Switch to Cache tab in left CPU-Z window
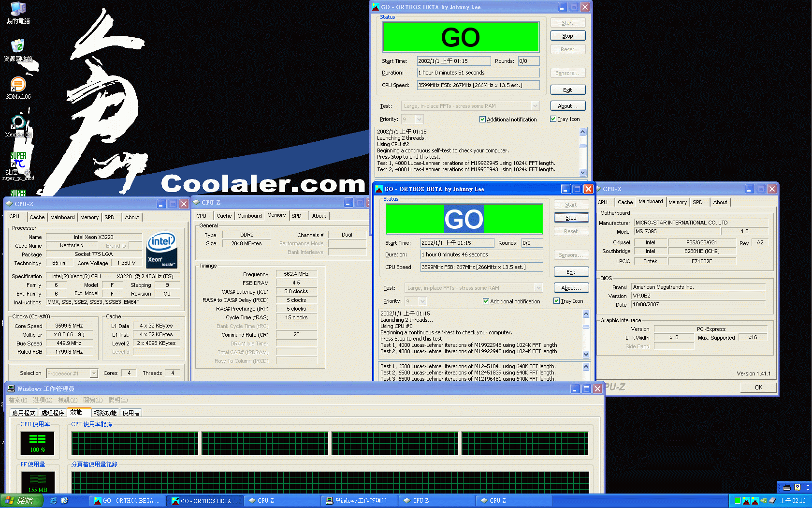This screenshot has width=812, height=508. coord(37,217)
